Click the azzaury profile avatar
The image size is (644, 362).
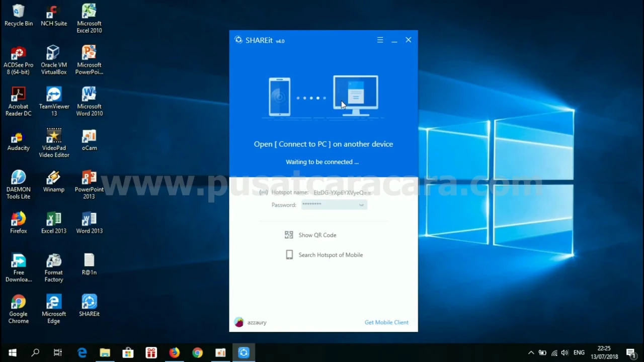pyautogui.click(x=239, y=322)
